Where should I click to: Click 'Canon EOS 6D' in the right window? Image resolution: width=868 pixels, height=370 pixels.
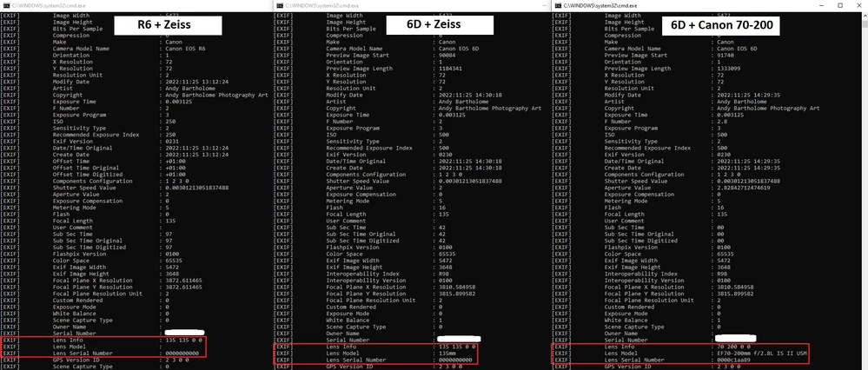(x=738, y=49)
